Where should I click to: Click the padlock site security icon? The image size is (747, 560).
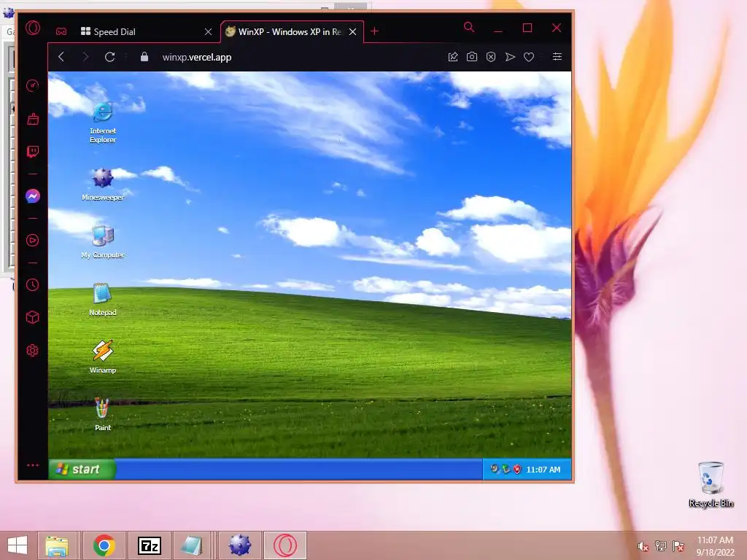[144, 57]
